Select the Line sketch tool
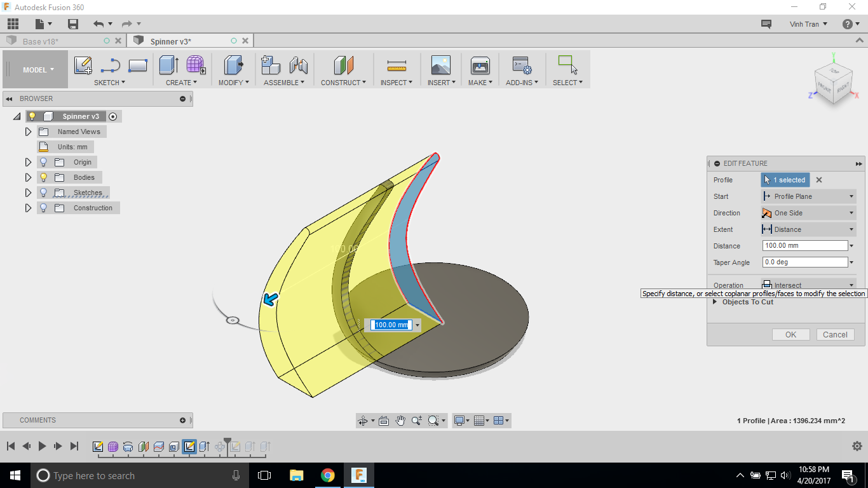The image size is (868, 488). point(111,65)
